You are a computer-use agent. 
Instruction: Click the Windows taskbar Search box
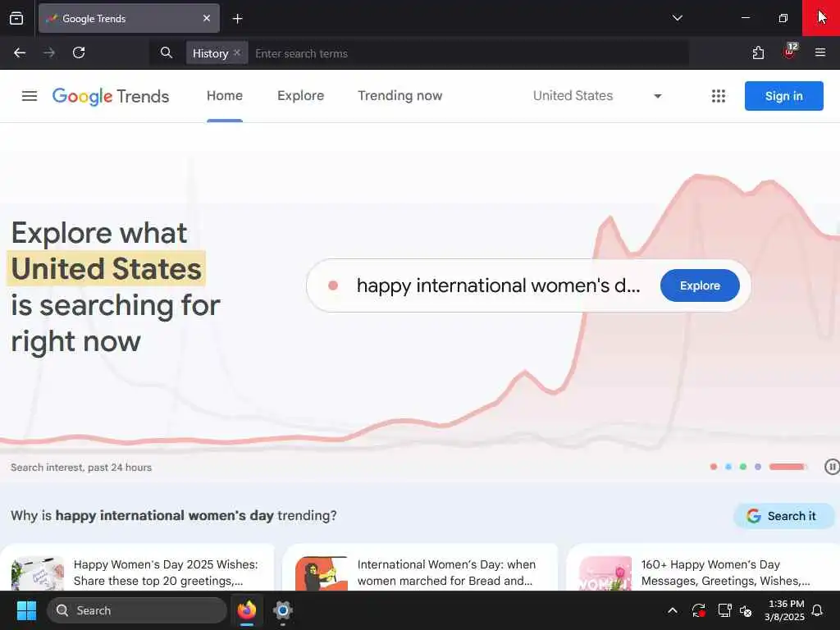[137, 610]
